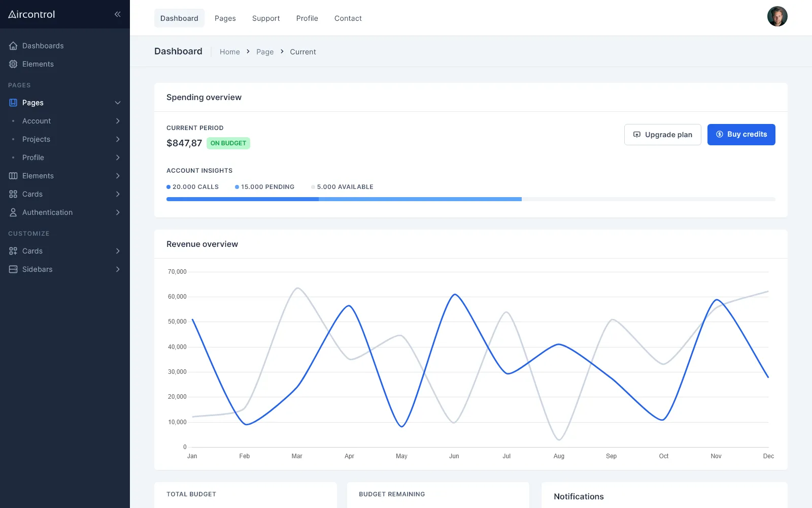The height and width of the screenshot is (508, 812).
Task: Click the dark blue calls progress segment
Action: [243, 199]
